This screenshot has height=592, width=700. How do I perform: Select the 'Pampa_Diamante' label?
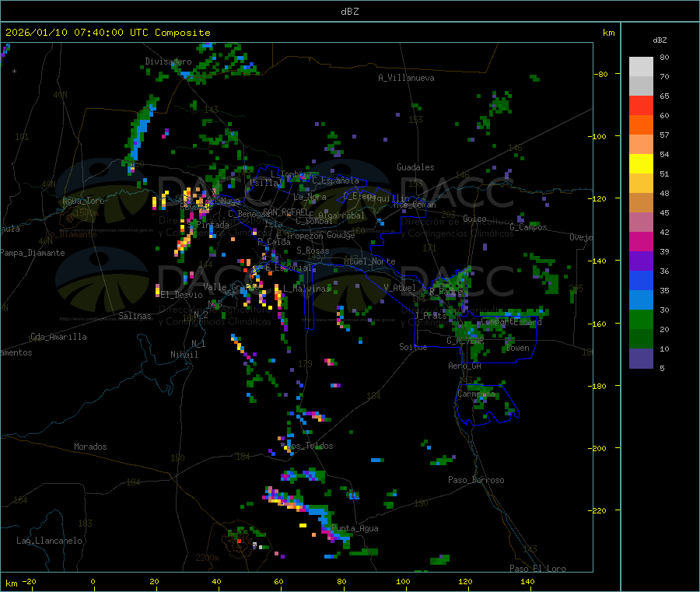(x=33, y=253)
